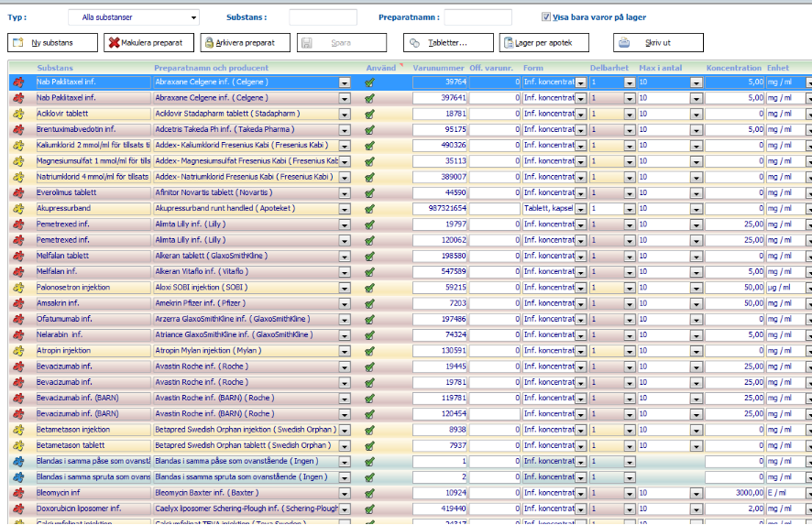The image size is (812, 525).
Task: Click the red icon next to Bleomycin inf.
Action: point(17,493)
